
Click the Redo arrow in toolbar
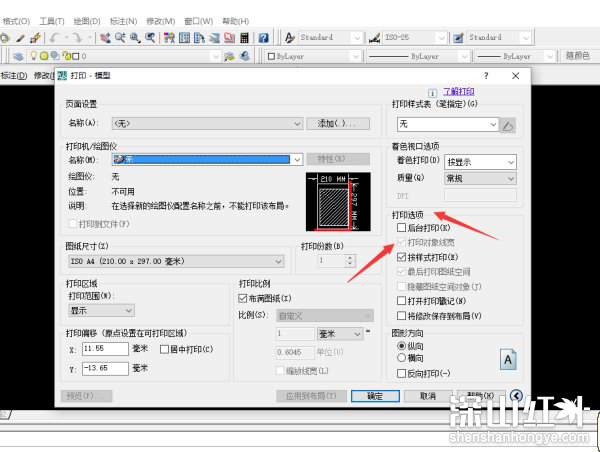78,38
